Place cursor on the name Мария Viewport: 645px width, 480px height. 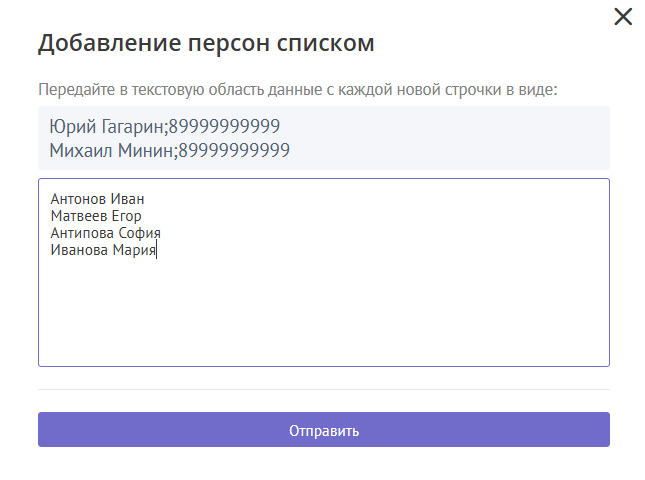click(135, 250)
